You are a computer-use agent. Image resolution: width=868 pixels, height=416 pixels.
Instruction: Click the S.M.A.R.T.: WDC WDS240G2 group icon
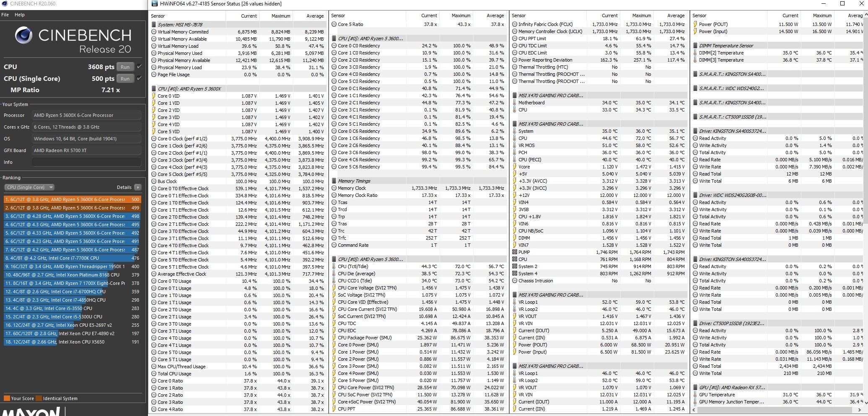click(695, 88)
